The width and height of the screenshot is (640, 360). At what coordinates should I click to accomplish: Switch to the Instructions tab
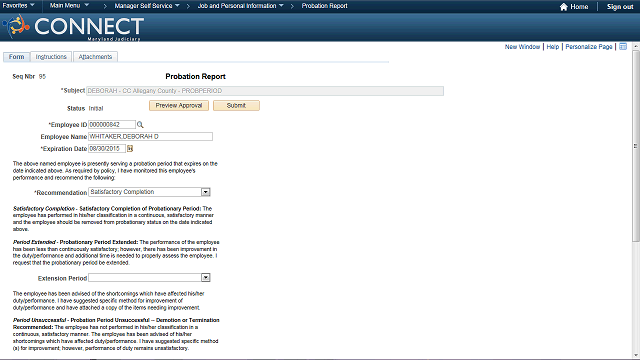click(x=51, y=57)
